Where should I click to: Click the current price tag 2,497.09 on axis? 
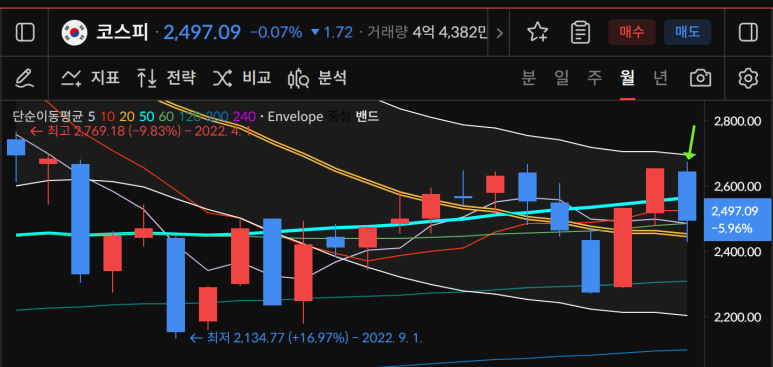coord(738,220)
